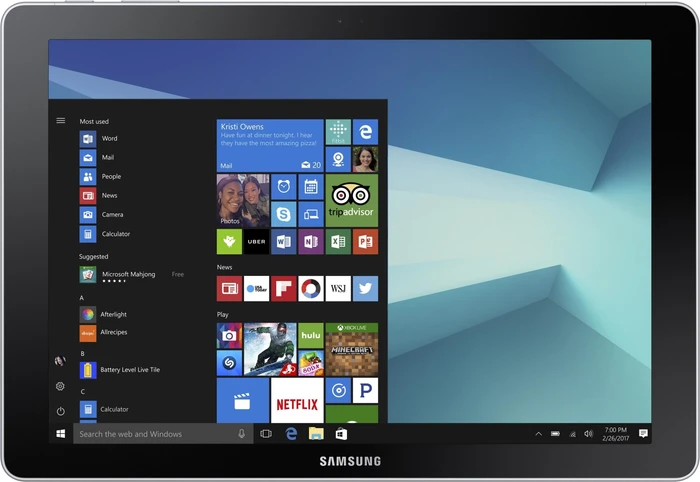
Task: Open the Hulu tile
Action: click(311, 336)
